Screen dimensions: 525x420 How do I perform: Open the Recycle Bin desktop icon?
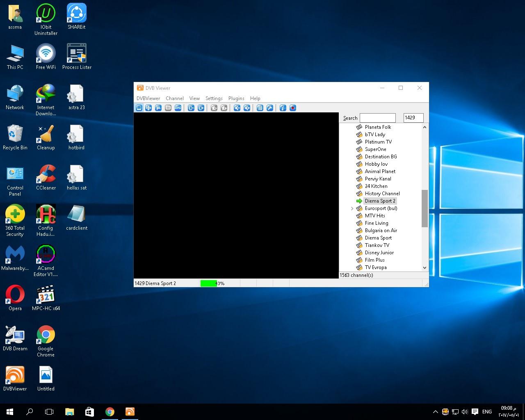[x=15, y=138]
